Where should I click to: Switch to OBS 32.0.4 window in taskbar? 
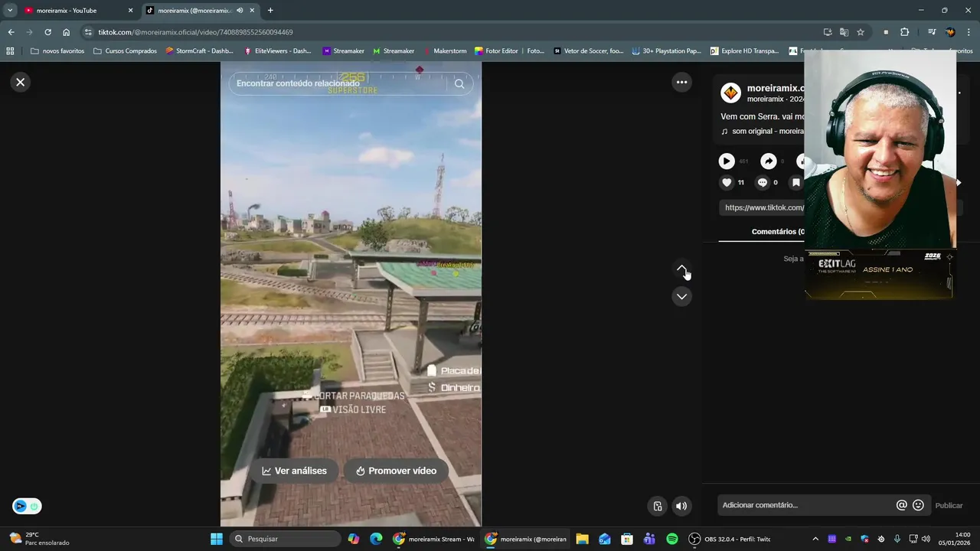[x=730, y=539]
